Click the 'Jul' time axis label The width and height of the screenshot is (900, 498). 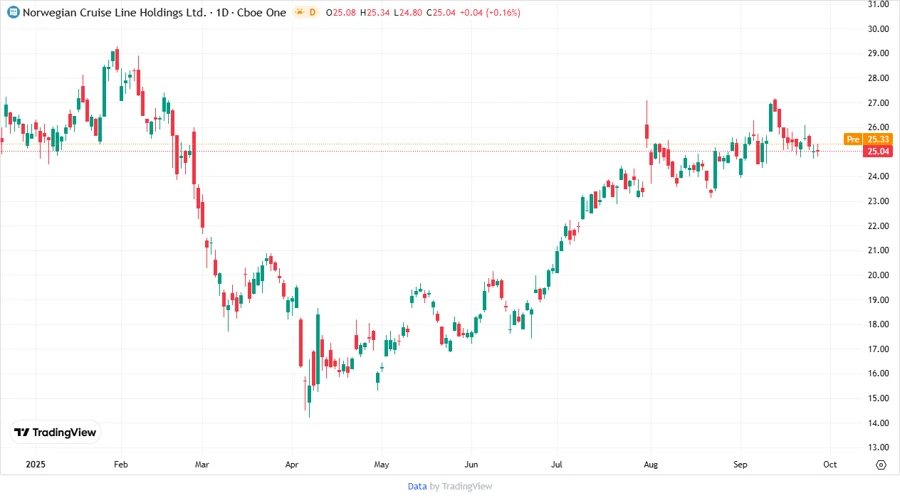coord(557,464)
